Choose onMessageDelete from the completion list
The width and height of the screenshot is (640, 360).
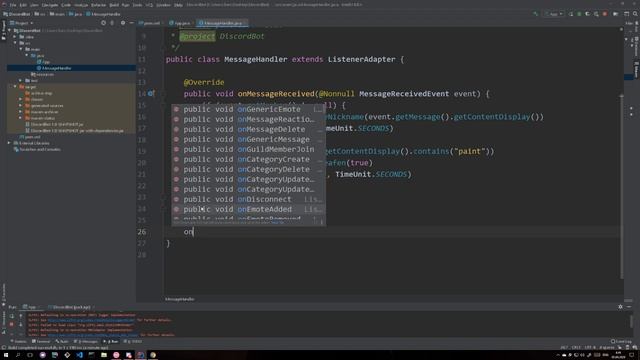coord(248,129)
